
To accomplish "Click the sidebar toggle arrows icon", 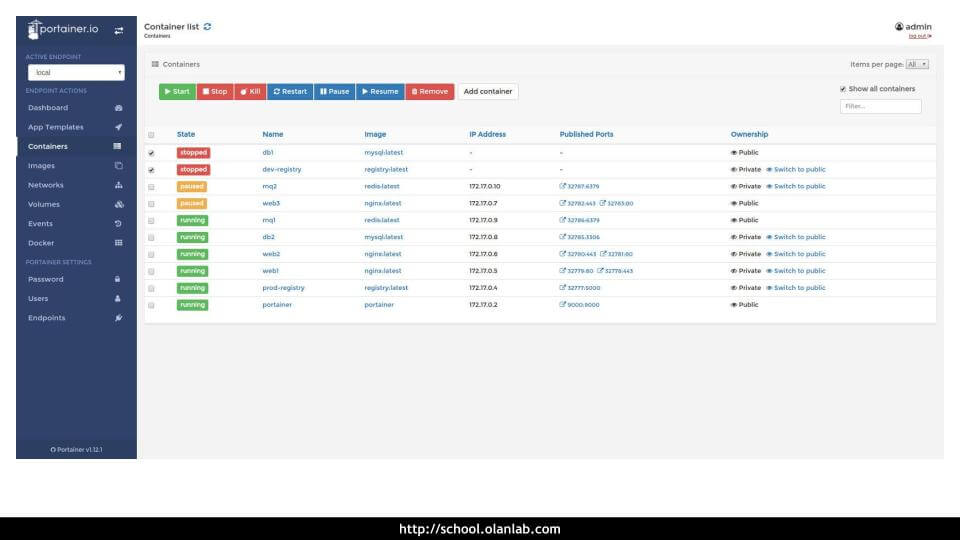I will tap(119, 31).
